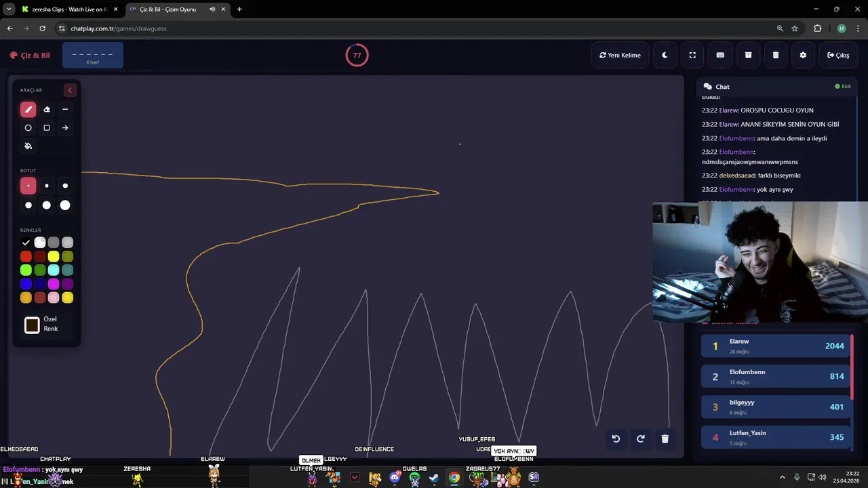Reload the chatplay page
Viewport: 868px width, 488px height.
pos(42,28)
